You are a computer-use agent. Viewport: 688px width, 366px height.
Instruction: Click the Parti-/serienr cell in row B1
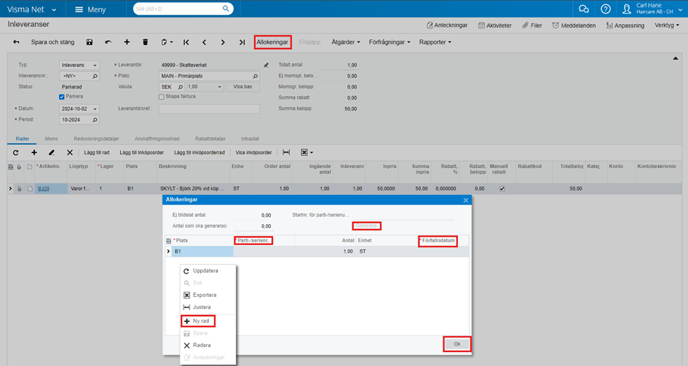pyautogui.click(x=264, y=251)
